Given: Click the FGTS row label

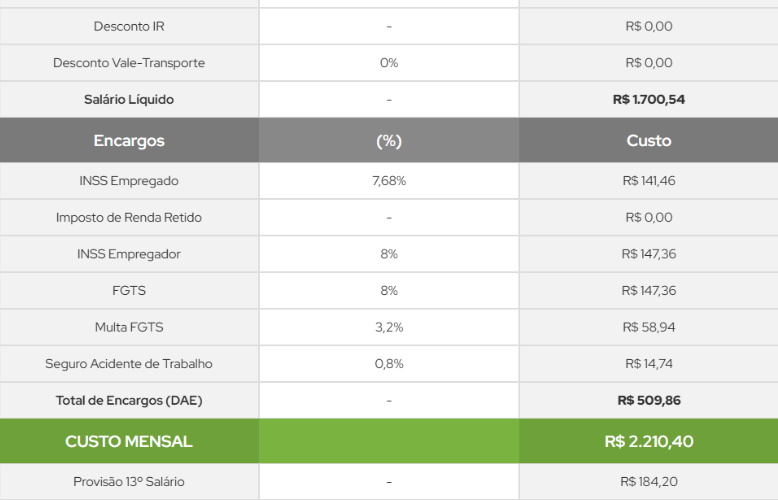Looking at the screenshot, I should [x=129, y=290].
